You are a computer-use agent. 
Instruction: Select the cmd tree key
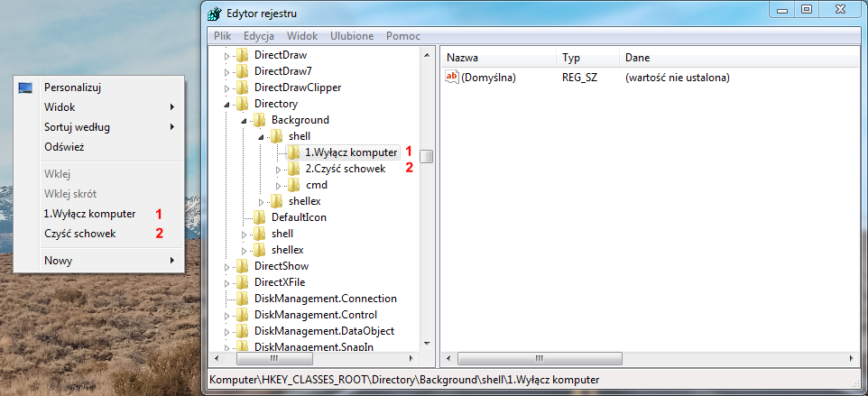(317, 185)
